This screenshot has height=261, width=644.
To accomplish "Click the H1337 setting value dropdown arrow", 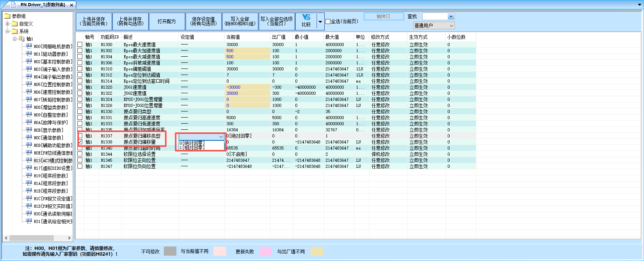I will click(x=221, y=137).
